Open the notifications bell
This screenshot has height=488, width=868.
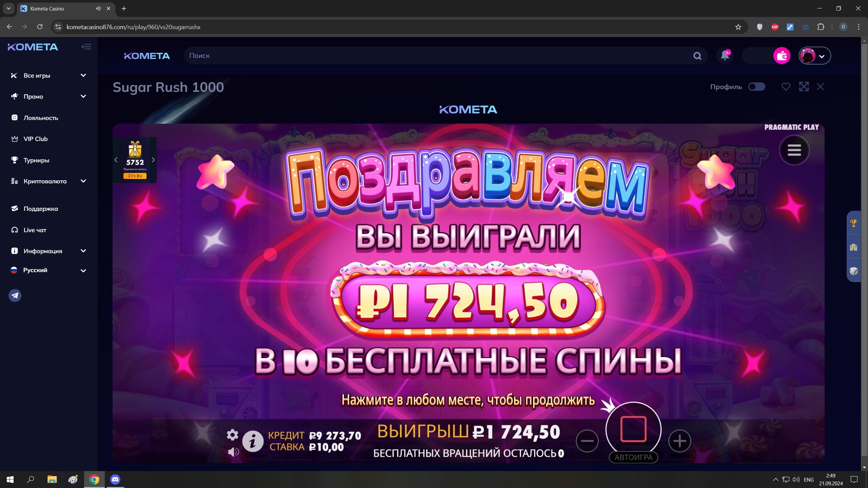(725, 56)
